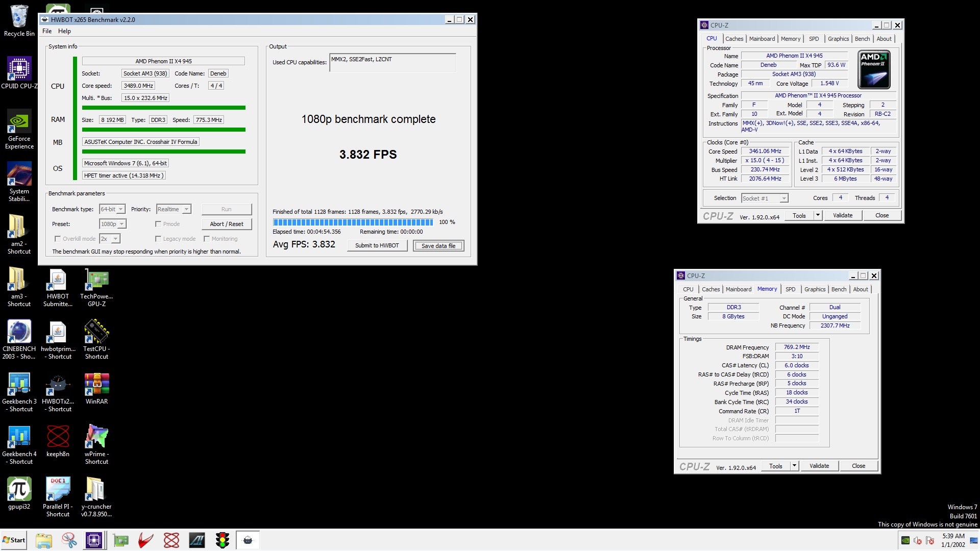980x551 pixels.
Task: Open Overkill mode 2x dropdown
Action: (110, 239)
